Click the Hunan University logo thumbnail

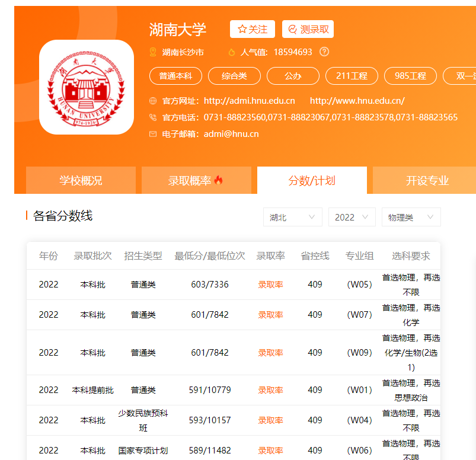pyautogui.click(x=87, y=87)
